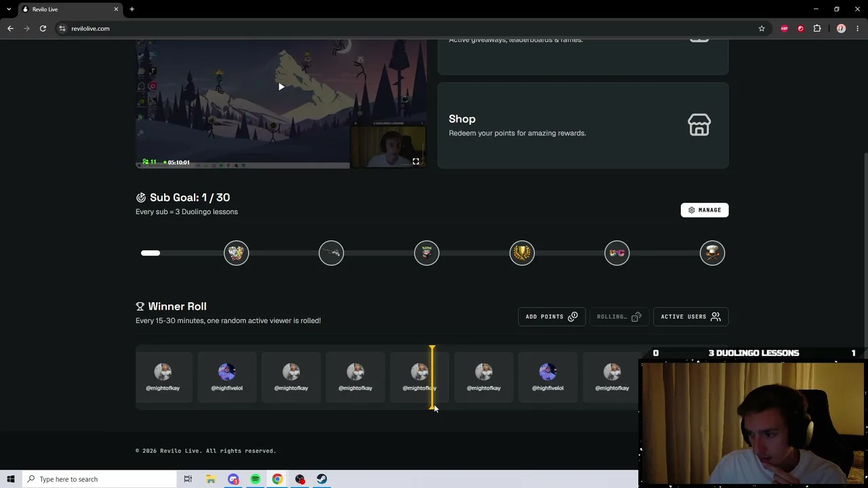The image size is (868, 488).
Task: Select the third sub goal milestone
Action: tap(427, 253)
